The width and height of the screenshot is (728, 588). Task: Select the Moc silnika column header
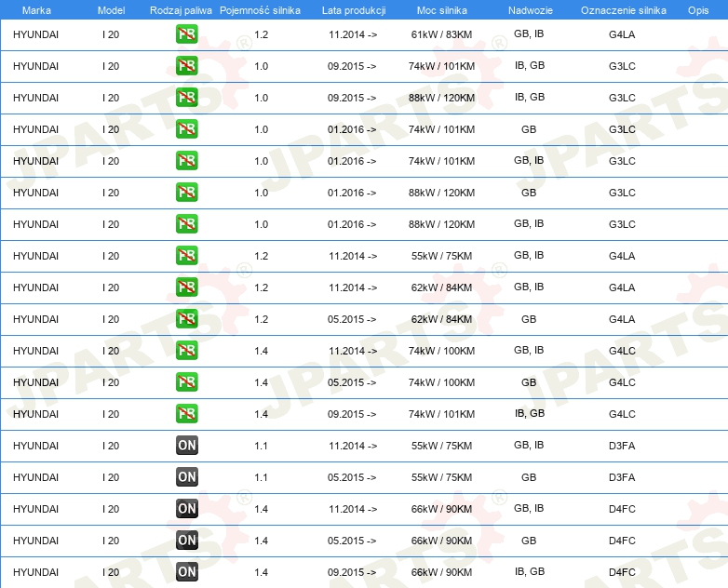click(x=442, y=9)
